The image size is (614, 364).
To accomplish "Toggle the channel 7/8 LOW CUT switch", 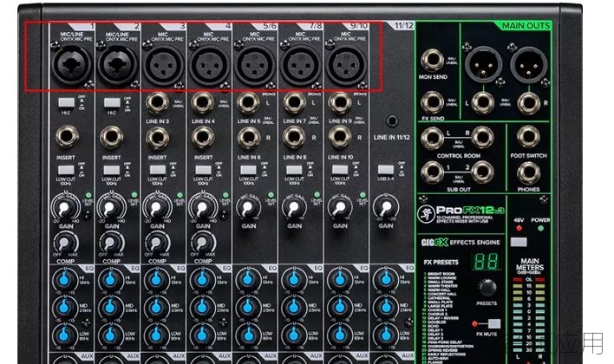I will (x=294, y=170).
